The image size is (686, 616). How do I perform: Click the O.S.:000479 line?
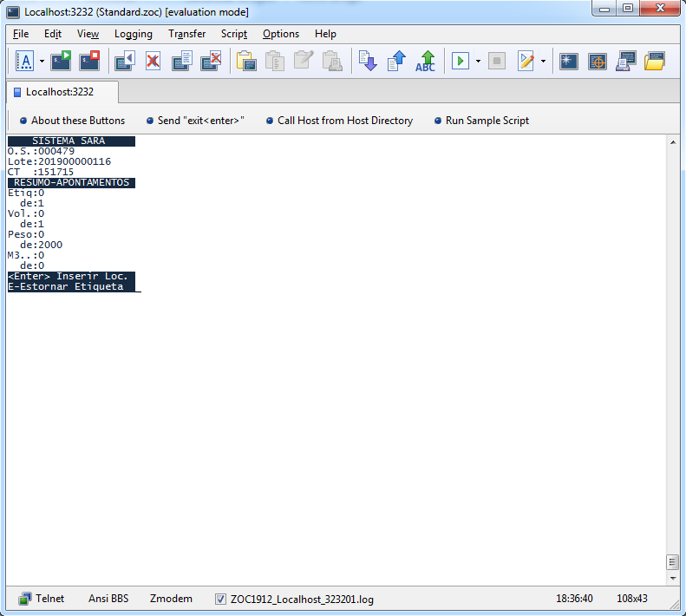pyautogui.click(x=41, y=152)
